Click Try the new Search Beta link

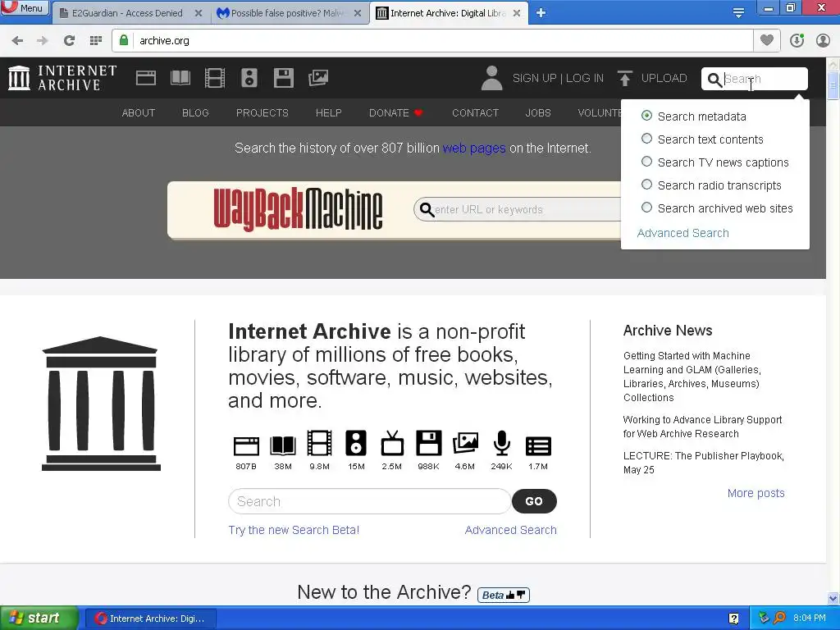click(294, 530)
